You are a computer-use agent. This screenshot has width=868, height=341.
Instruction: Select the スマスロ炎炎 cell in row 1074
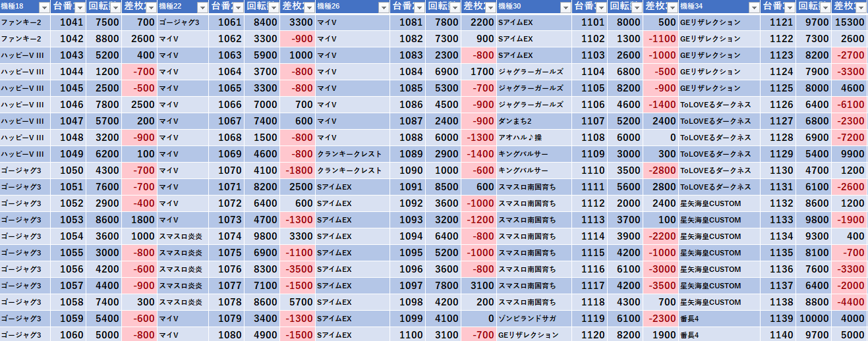[183, 236]
